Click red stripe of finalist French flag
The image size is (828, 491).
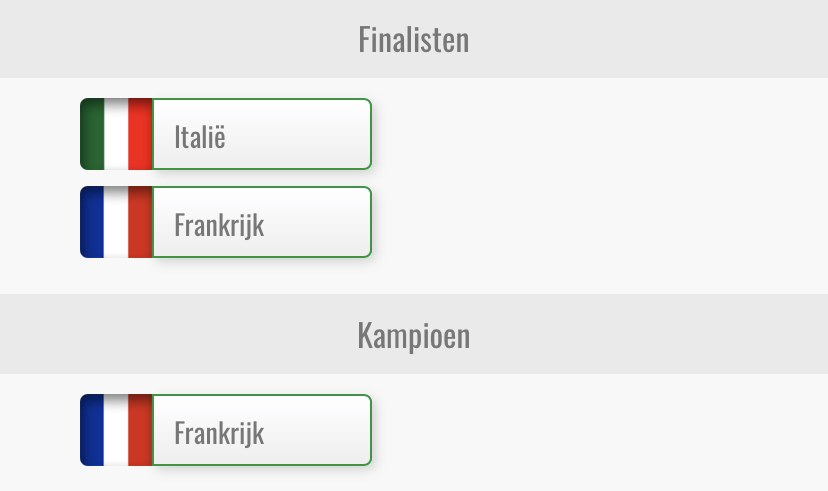pyautogui.click(x=140, y=222)
